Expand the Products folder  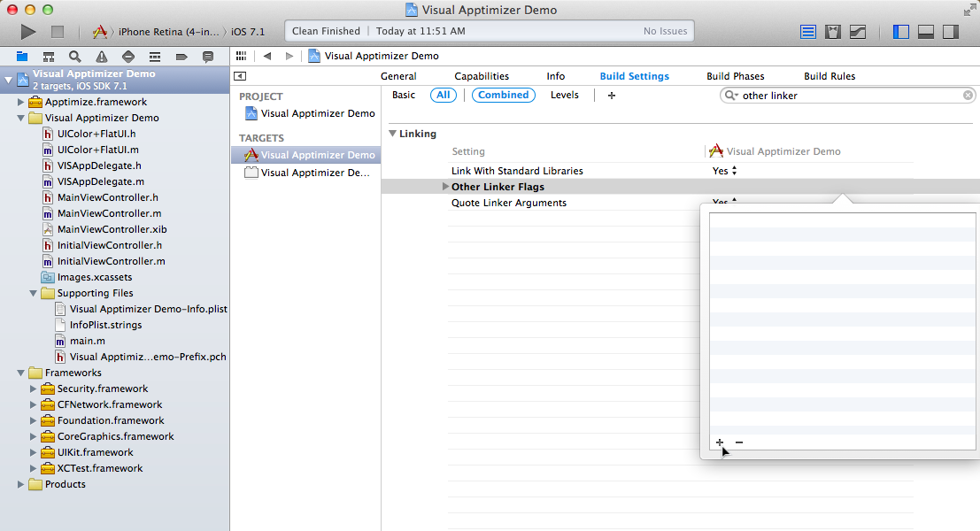[x=20, y=484]
